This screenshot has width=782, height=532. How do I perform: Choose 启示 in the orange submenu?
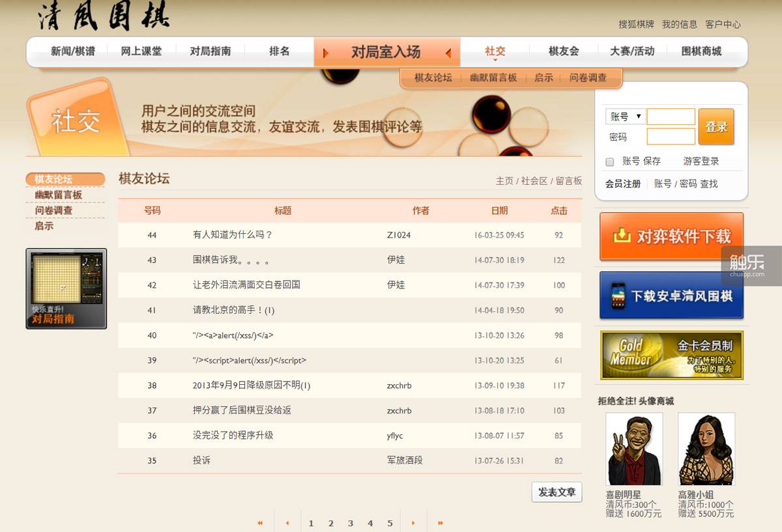coord(543,77)
